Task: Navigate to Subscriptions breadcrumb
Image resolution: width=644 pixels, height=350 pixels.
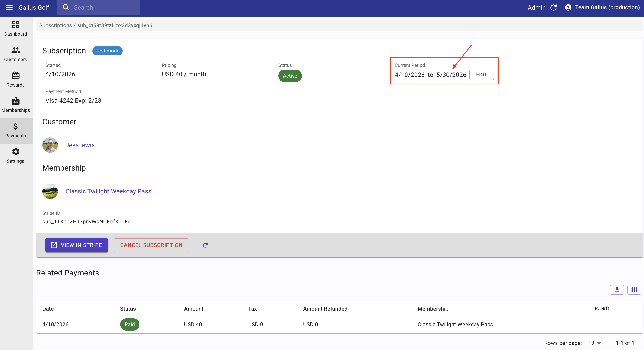Action: pos(55,25)
